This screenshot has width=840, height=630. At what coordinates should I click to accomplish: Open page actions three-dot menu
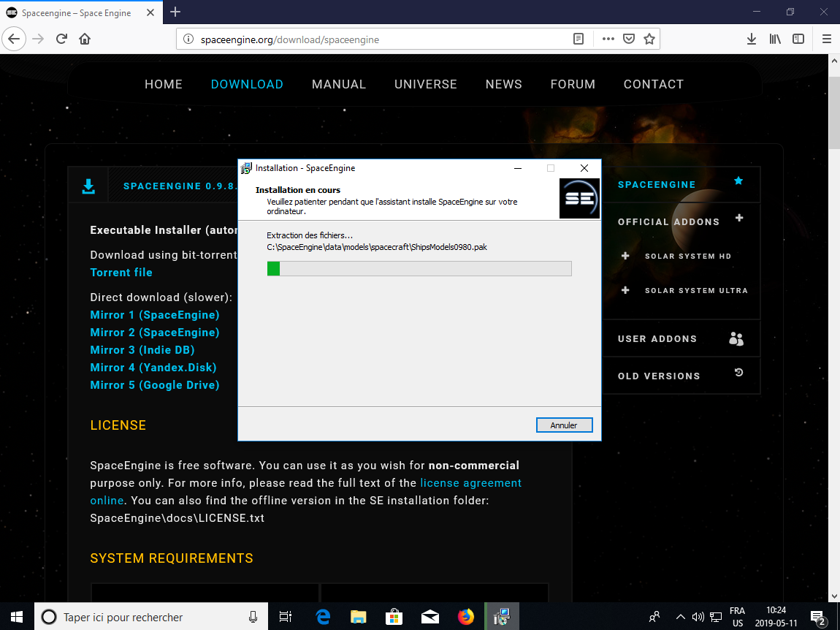(608, 39)
